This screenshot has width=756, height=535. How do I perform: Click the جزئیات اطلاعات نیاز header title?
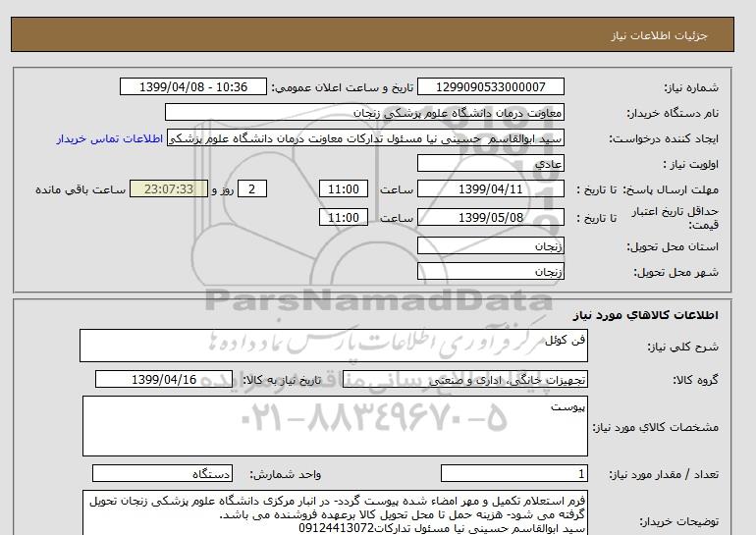[x=659, y=35]
